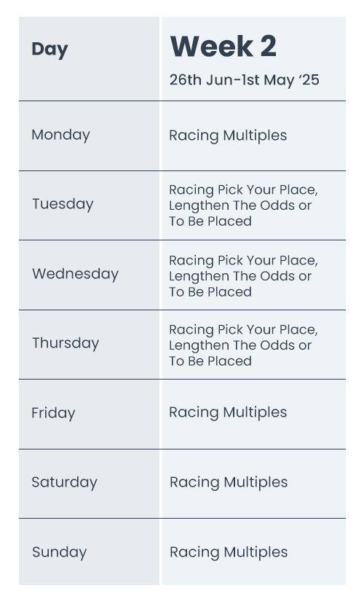
Task: Select the Tuesday row label
Action: click(63, 204)
